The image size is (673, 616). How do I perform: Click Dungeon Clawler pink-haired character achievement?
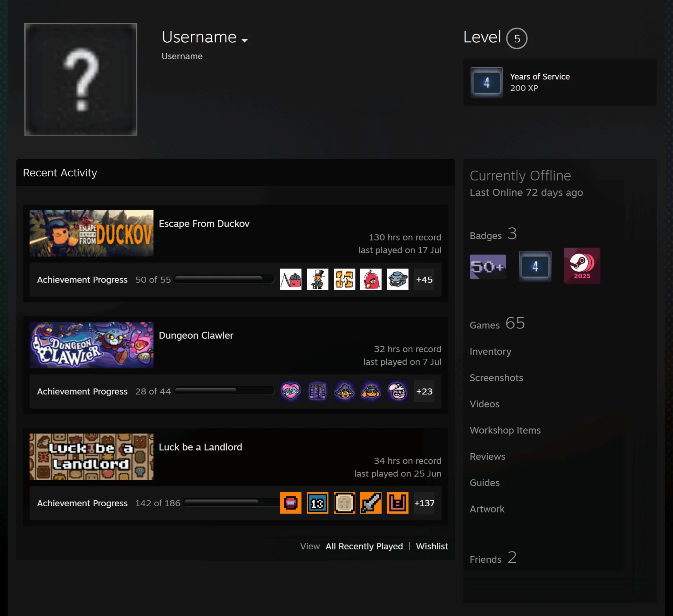397,391
